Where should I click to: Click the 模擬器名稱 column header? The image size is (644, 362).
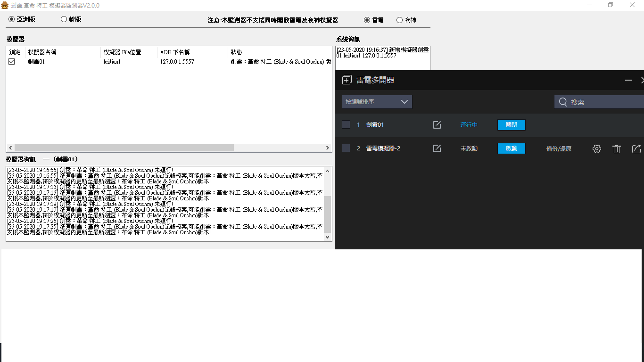63,52
